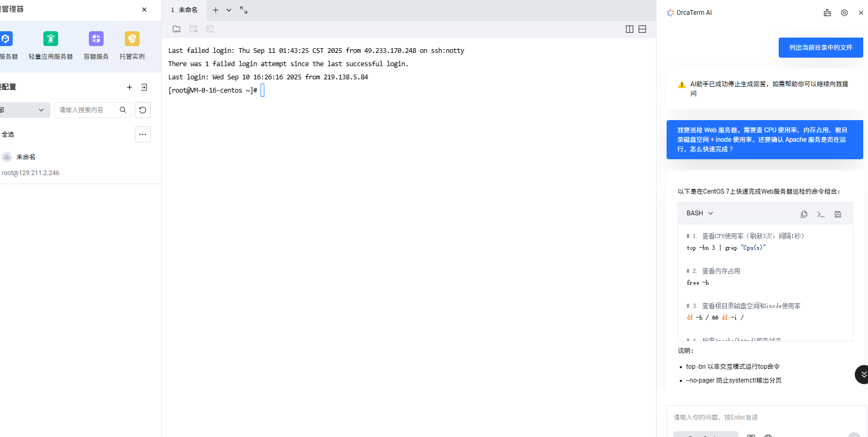The image size is (868, 437).
Task: Refresh the connection list
Action: pos(143,110)
